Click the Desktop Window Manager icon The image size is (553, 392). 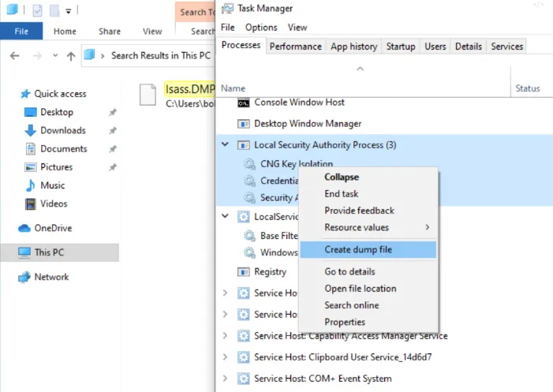tap(243, 124)
